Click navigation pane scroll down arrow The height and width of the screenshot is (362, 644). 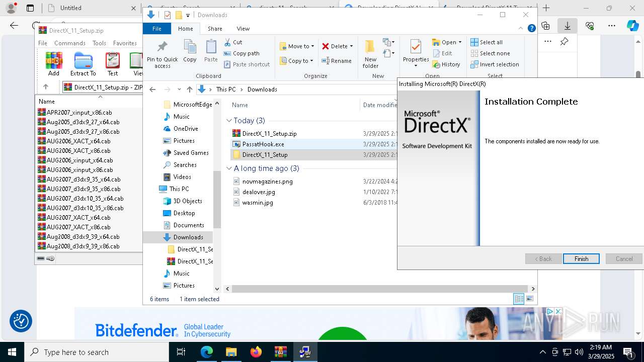tap(217, 289)
